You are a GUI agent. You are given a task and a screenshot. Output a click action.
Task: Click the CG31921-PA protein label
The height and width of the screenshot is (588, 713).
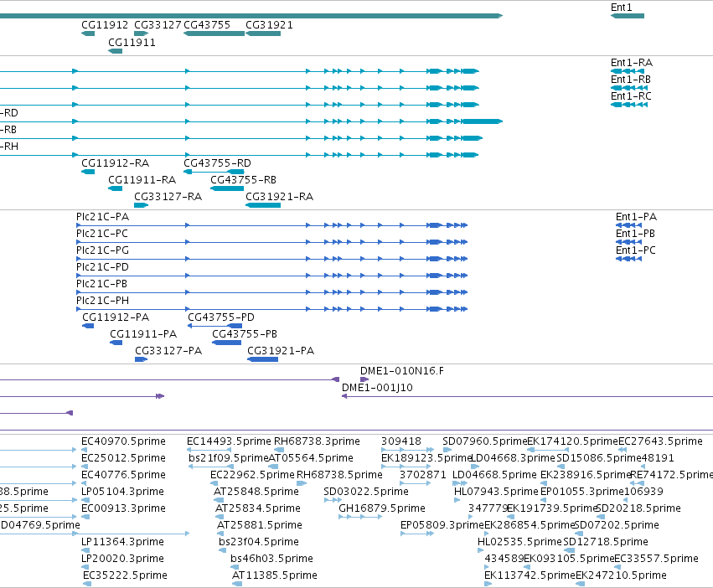pyautogui.click(x=281, y=351)
